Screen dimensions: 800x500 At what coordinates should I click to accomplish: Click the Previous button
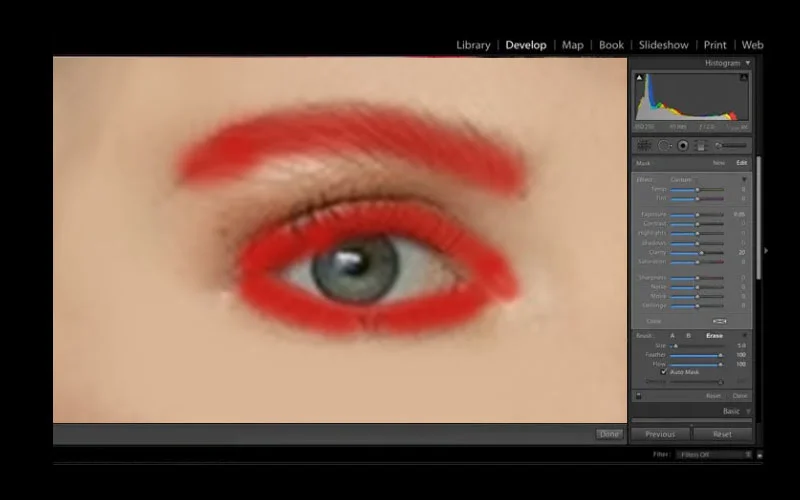click(660, 434)
